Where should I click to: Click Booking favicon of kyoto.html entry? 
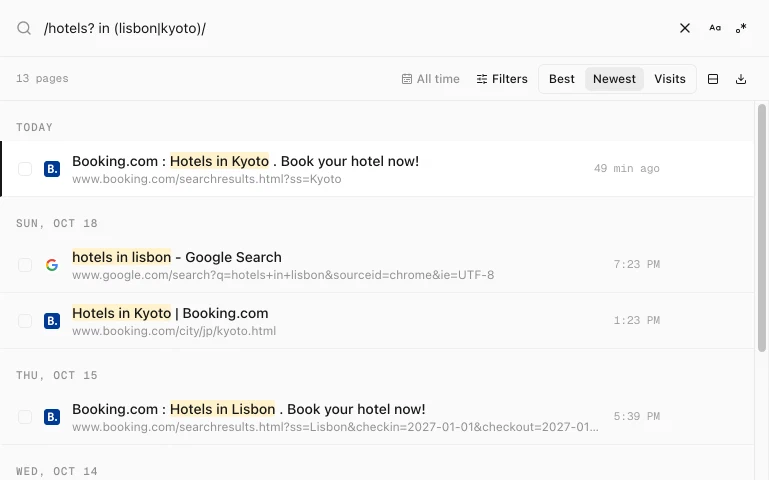[x=52, y=321]
